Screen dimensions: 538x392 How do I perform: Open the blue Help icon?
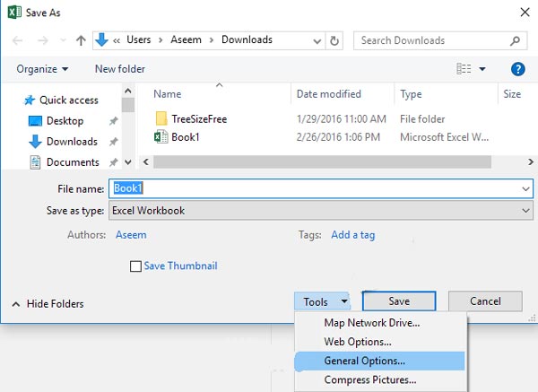[x=517, y=69]
